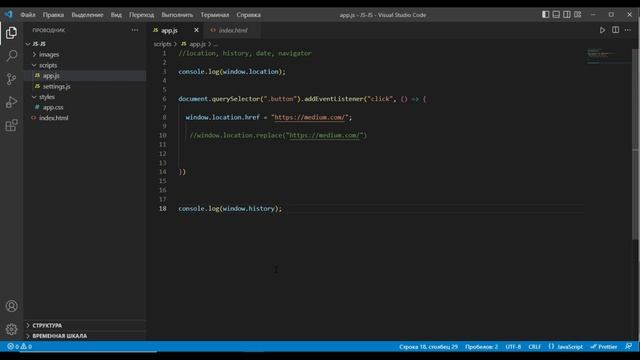Close the app.js tab

(x=196, y=30)
